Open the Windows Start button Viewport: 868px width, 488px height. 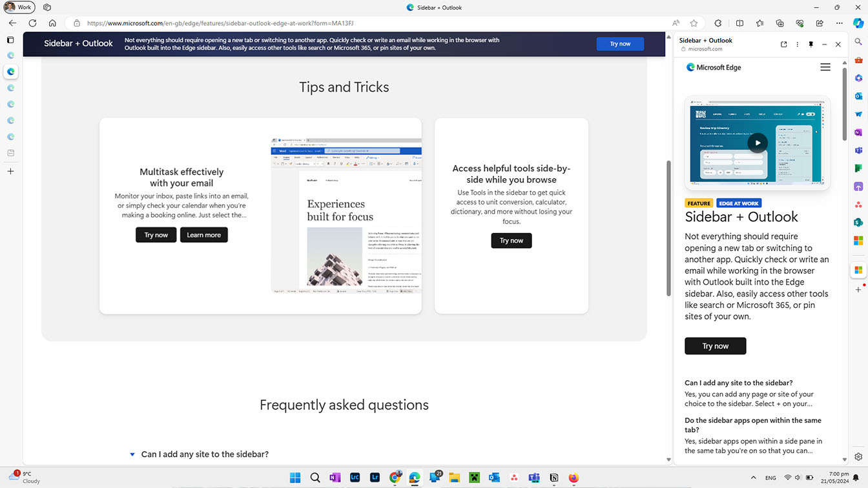click(295, 478)
